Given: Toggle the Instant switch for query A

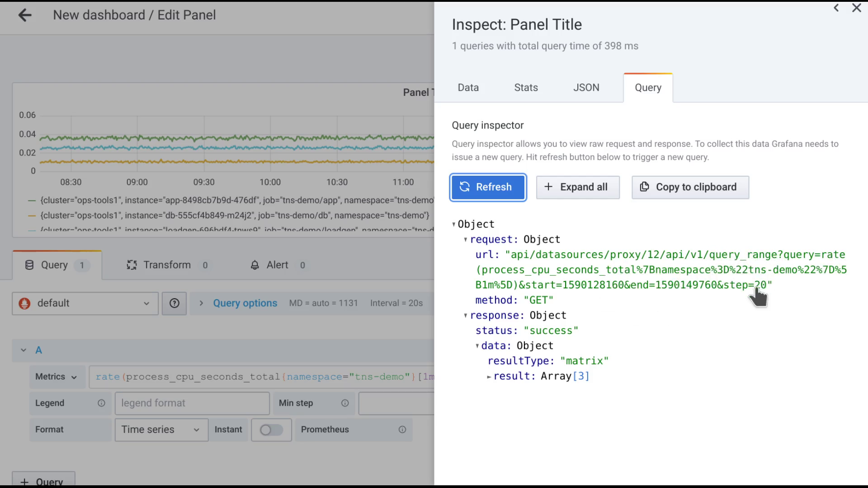Looking at the screenshot, I should click(271, 429).
